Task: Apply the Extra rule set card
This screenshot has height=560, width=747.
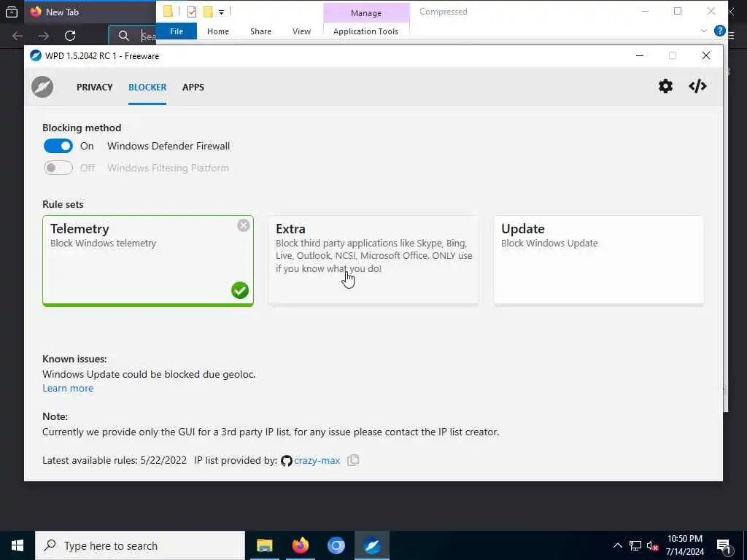Action: click(x=373, y=260)
